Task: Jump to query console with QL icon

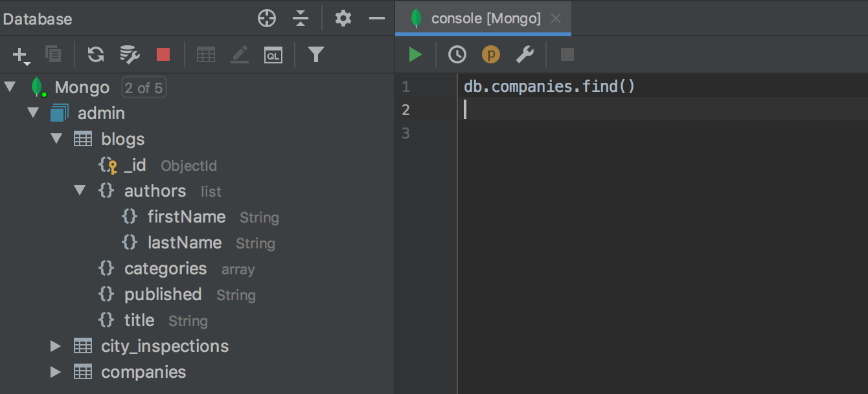Action: 273,54
